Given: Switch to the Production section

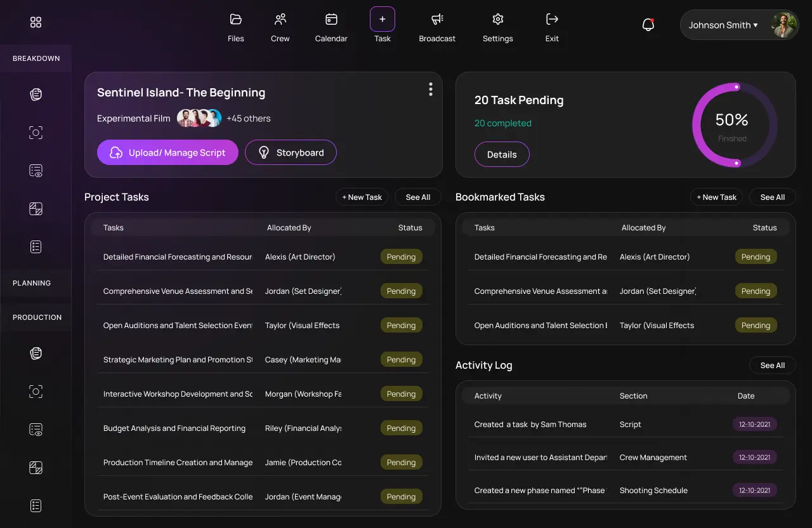Looking at the screenshot, I should [x=38, y=317].
